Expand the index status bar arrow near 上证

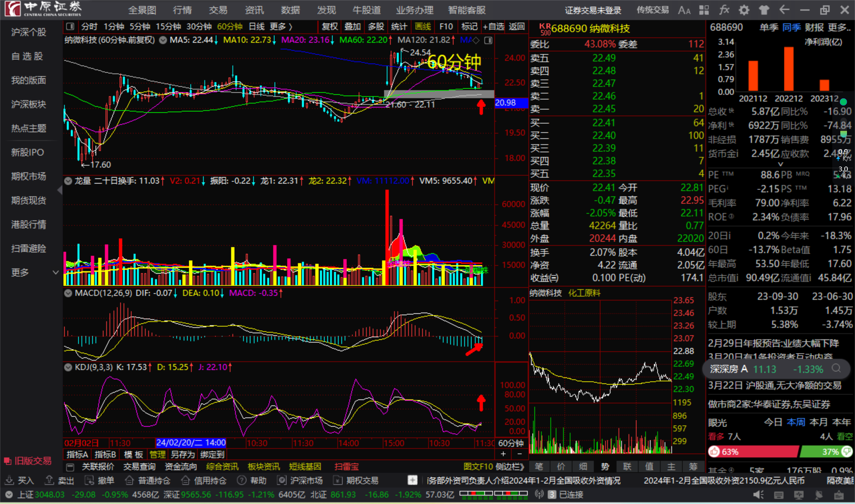(8, 495)
